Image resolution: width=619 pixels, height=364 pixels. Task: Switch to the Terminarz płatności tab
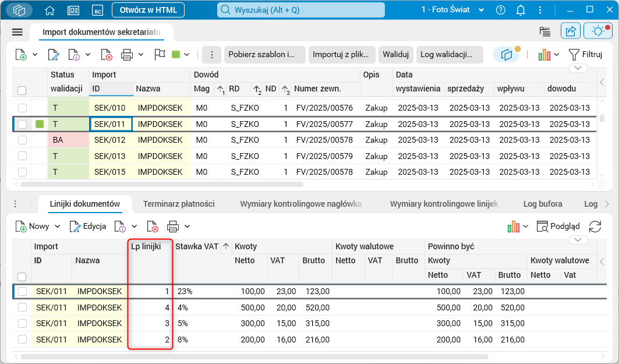(x=179, y=204)
